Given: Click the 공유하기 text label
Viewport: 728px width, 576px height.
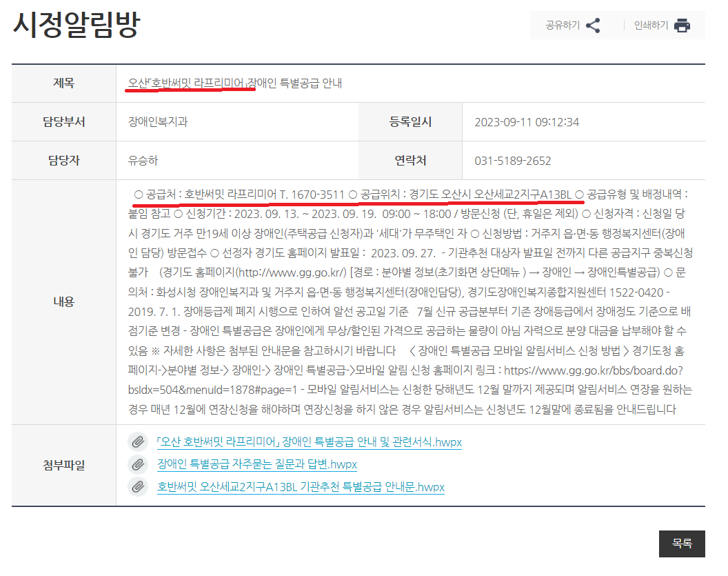Looking at the screenshot, I should coord(563,25).
